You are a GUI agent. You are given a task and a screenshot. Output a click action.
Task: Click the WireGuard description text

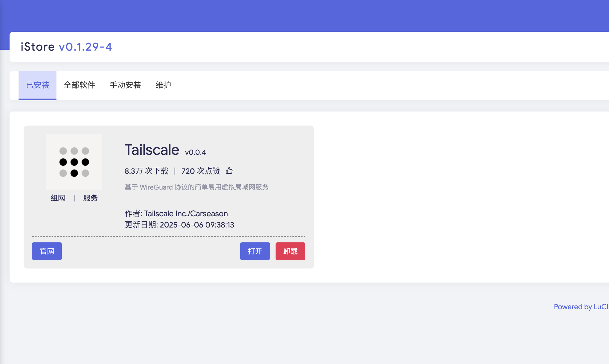pos(197,187)
